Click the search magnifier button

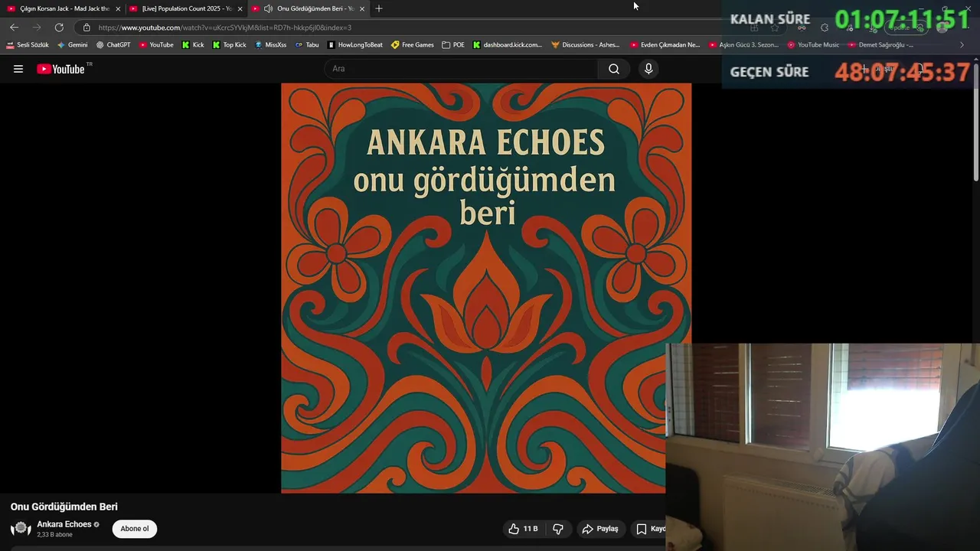(x=614, y=69)
